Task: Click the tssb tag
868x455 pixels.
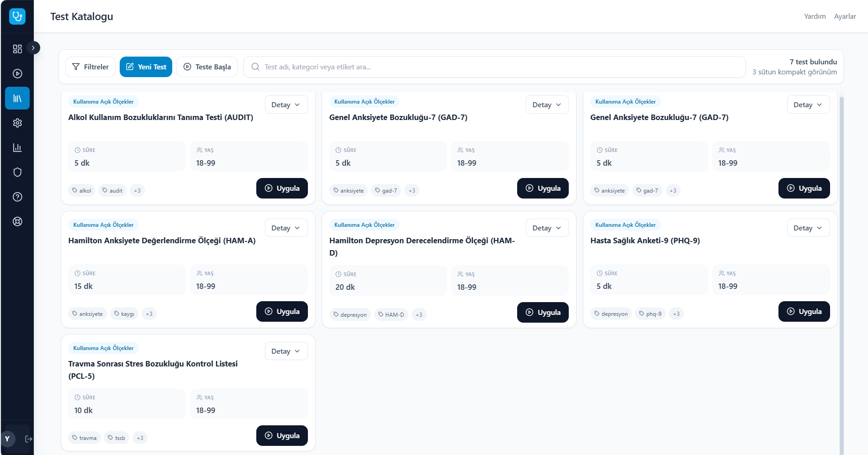Action: point(116,438)
